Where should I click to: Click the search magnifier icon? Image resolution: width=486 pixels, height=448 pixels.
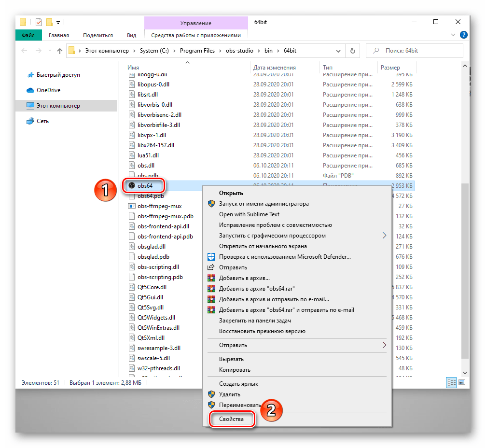376,51
